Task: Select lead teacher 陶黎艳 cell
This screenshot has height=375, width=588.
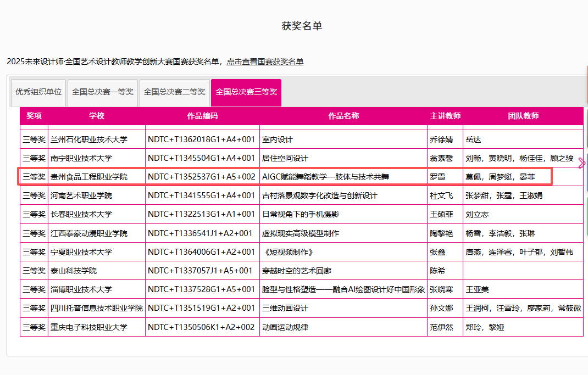Action: [441, 233]
